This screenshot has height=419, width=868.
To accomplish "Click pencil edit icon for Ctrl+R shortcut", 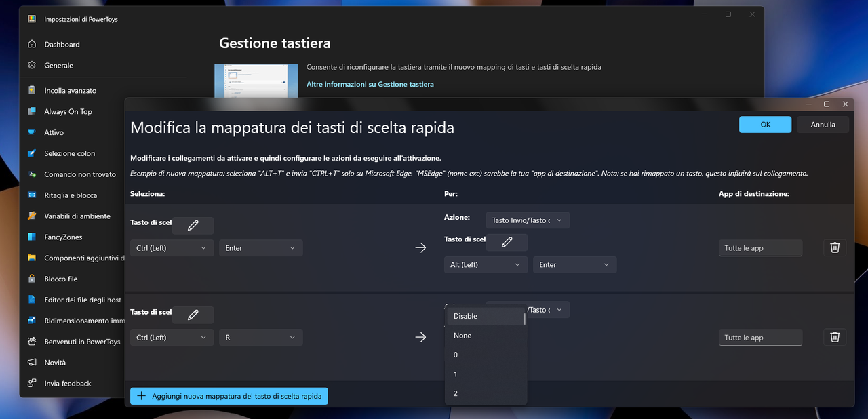I will pos(193,315).
